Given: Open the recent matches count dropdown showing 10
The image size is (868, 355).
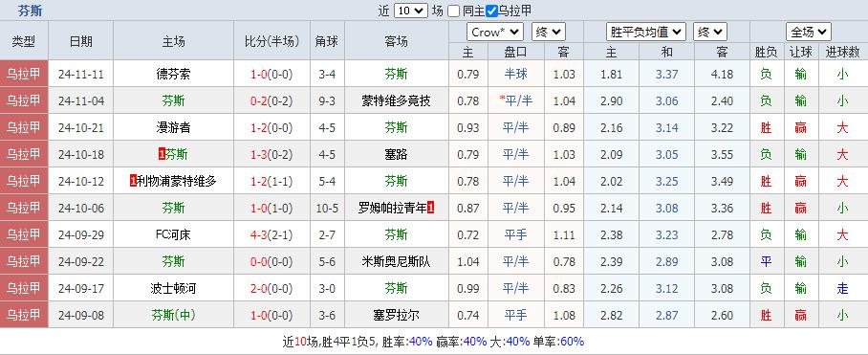Looking at the screenshot, I should (x=411, y=11).
